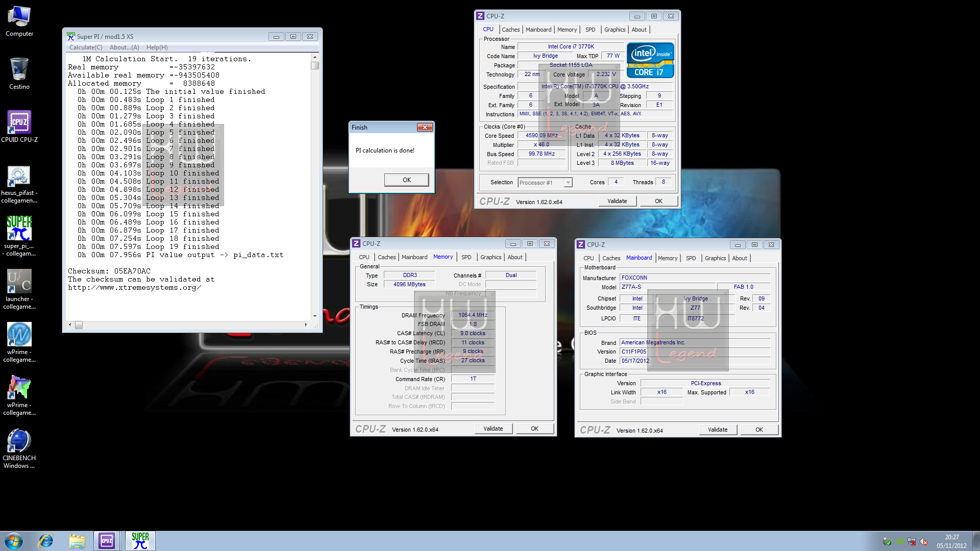Image resolution: width=980 pixels, height=551 pixels.
Task: Close the Finish dialog
Action: [425, 128]
